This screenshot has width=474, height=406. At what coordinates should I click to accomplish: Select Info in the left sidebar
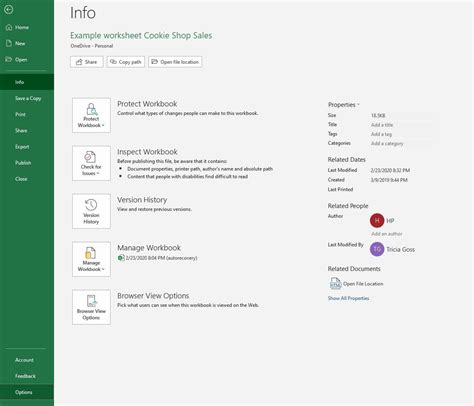[x=27, y=82]
